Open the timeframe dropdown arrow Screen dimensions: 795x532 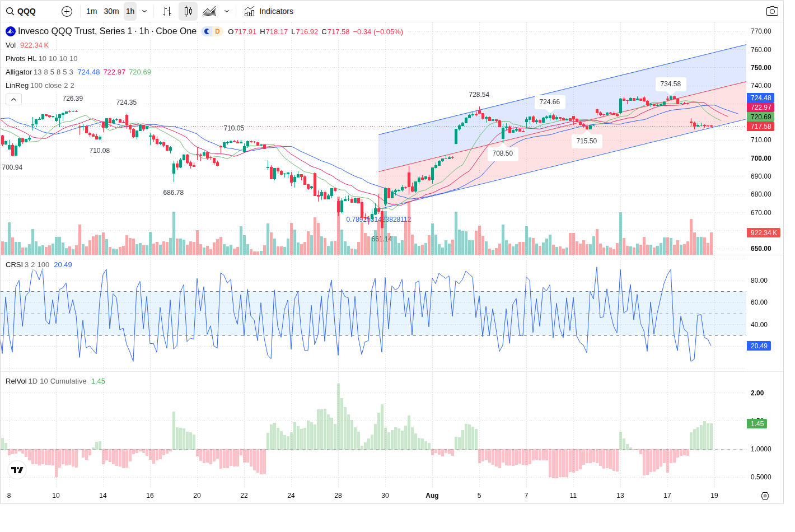point(144,11)
